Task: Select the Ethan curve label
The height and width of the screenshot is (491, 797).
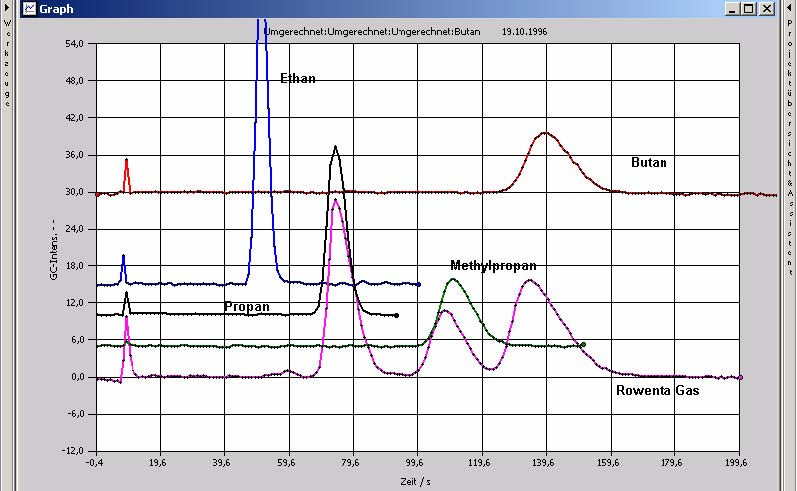Action: tap(298, 78)
